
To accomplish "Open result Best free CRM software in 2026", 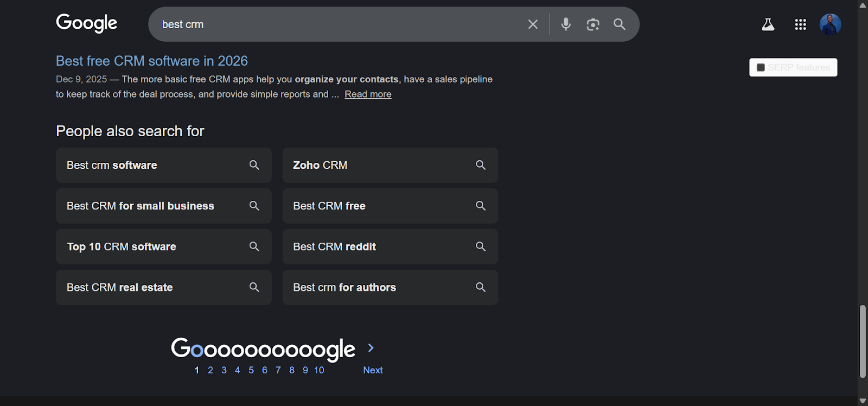I will point(152,61).
